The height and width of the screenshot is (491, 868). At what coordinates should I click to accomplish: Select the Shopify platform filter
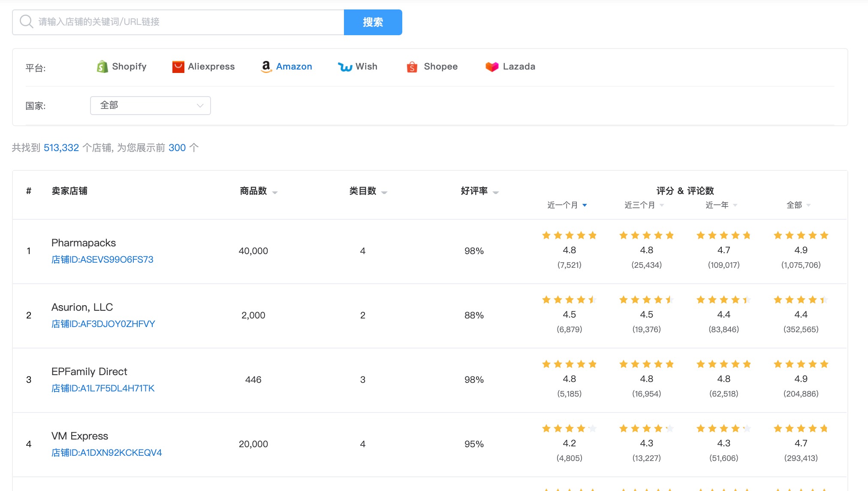[x=122, y=67]
